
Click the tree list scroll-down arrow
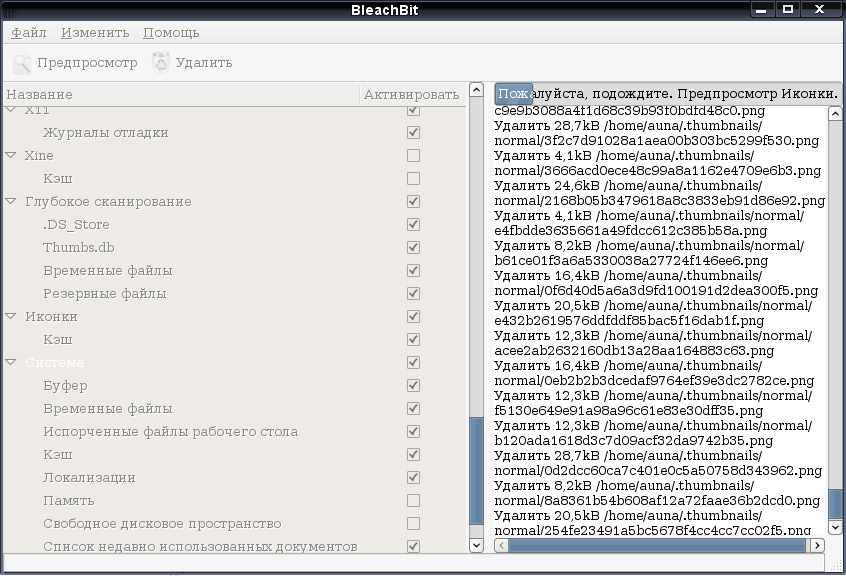point(476,545)
